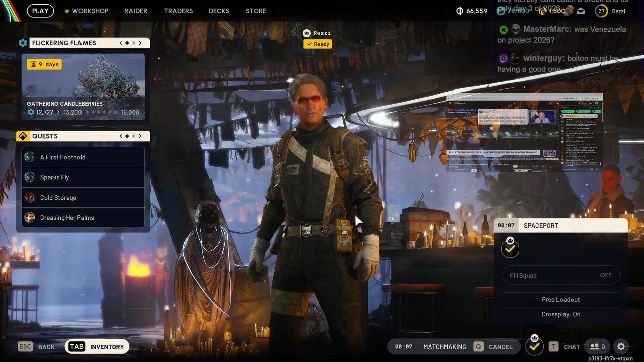Click the yellow Quests header icon

(23, 136)
